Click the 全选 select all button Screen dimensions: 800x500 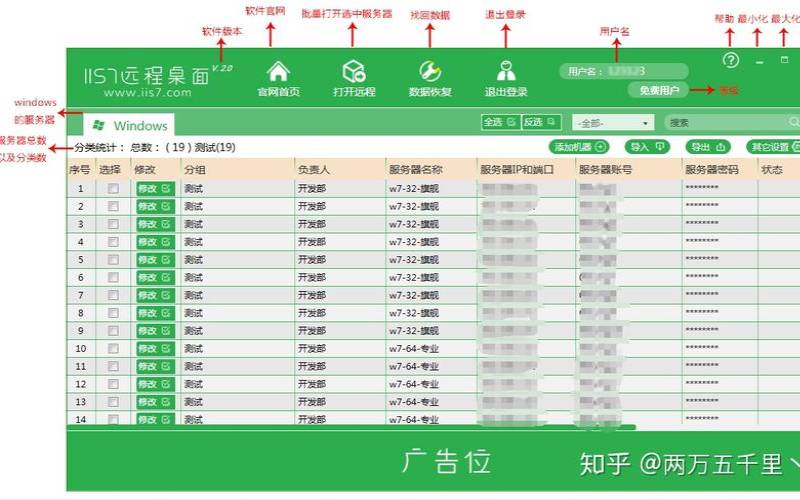501,122
